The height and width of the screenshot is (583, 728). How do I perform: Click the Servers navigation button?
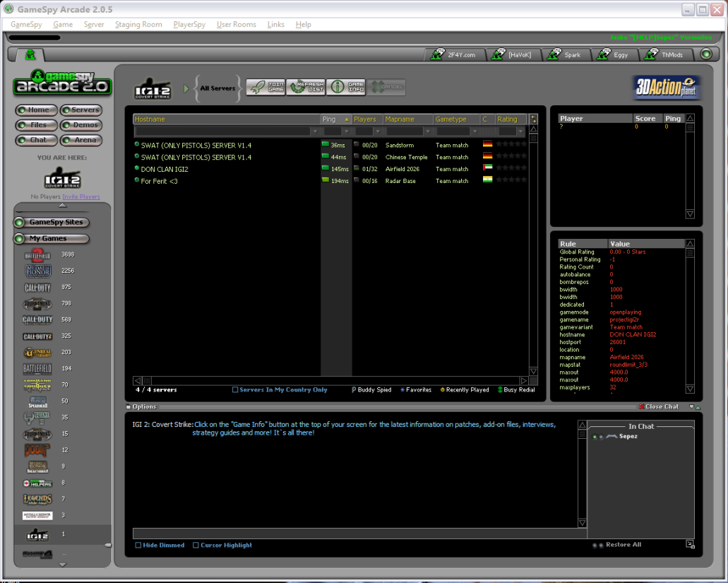click(x=81, y=110)
